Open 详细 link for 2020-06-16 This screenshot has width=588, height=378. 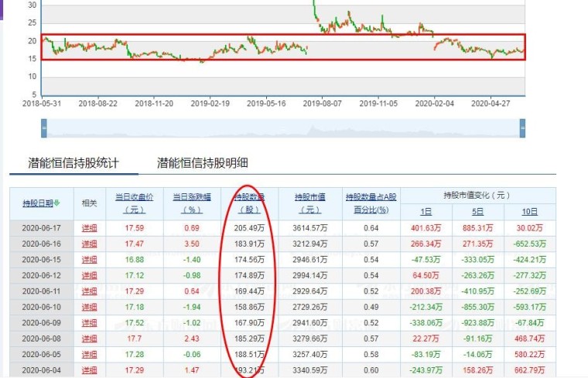click(90, 243)
